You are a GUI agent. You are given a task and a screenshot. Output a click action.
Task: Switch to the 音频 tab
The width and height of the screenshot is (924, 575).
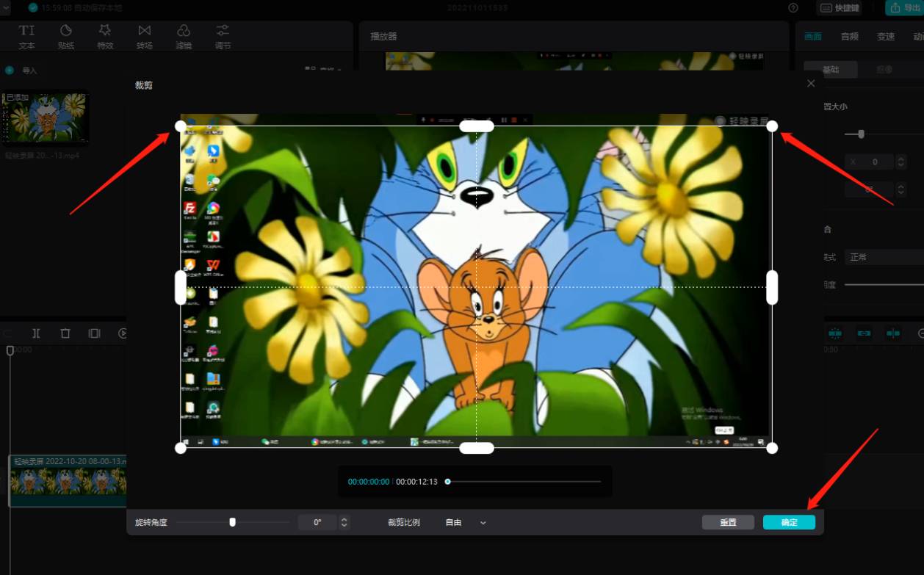[x=850, y=37]
